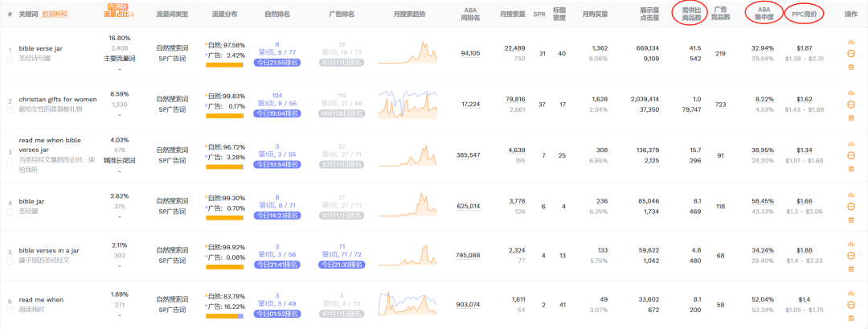Click the 今日21:32排名 ad rank badge
The image size is (868, 329).
pos(342,265)
